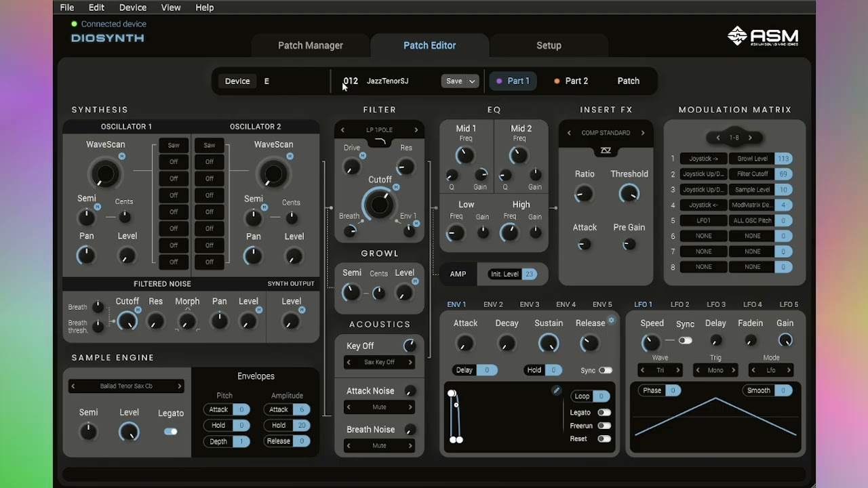Click the modulation M badge on Oscillator 2 WaveScan

[290, 157]
